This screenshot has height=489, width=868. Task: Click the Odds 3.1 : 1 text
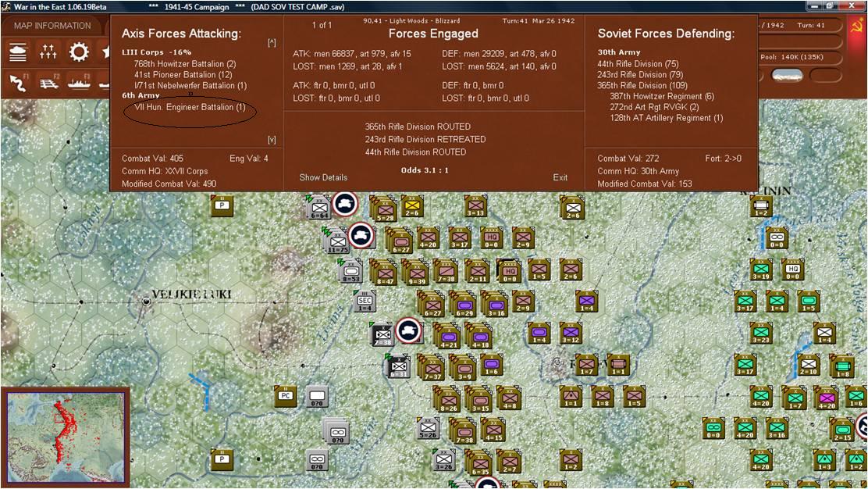pyautogui.click(x=425, y=170)
